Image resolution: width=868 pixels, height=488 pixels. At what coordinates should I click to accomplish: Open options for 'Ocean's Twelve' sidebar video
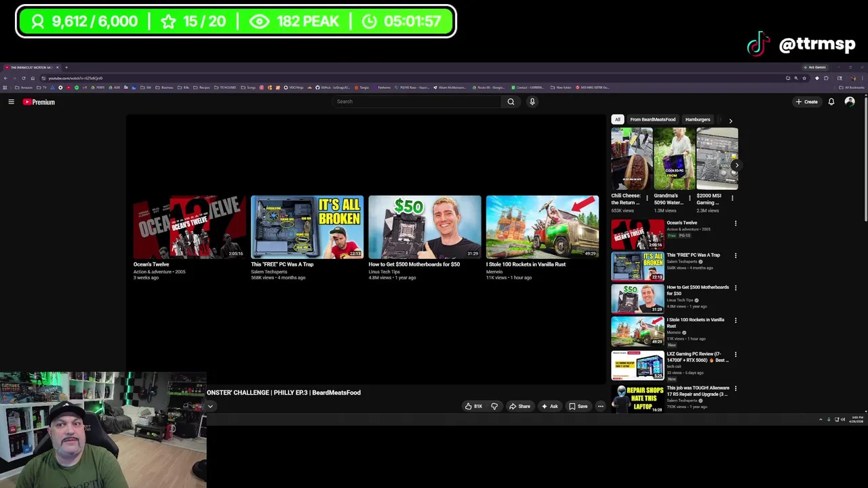(736, 223)
